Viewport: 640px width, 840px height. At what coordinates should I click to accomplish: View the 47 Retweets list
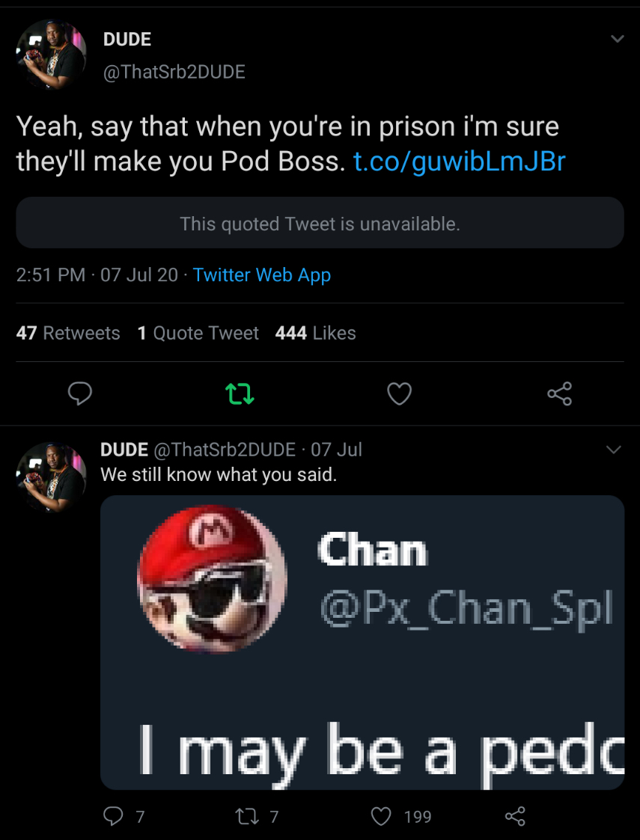[68, 333]
